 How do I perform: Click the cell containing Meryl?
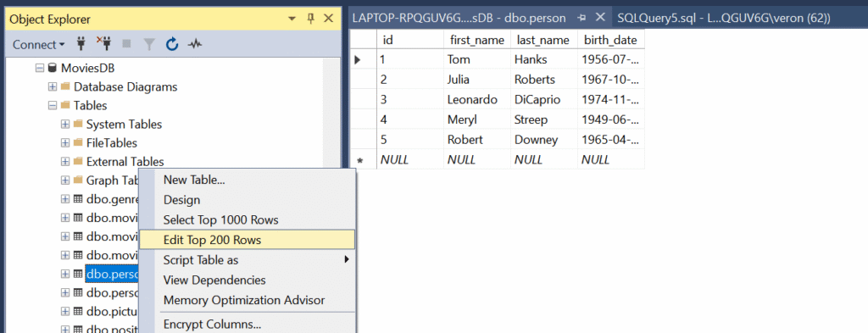(476, 119)
